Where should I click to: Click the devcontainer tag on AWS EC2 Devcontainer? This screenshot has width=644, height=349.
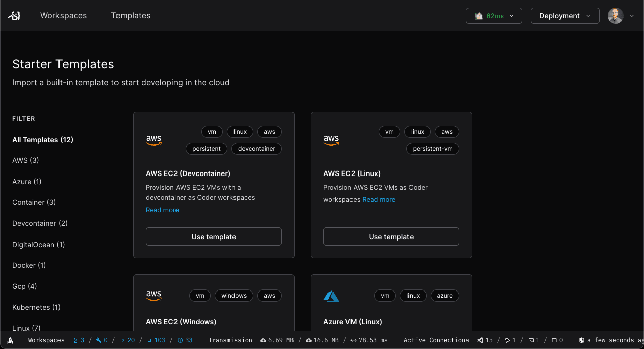[x=257, y=149]
